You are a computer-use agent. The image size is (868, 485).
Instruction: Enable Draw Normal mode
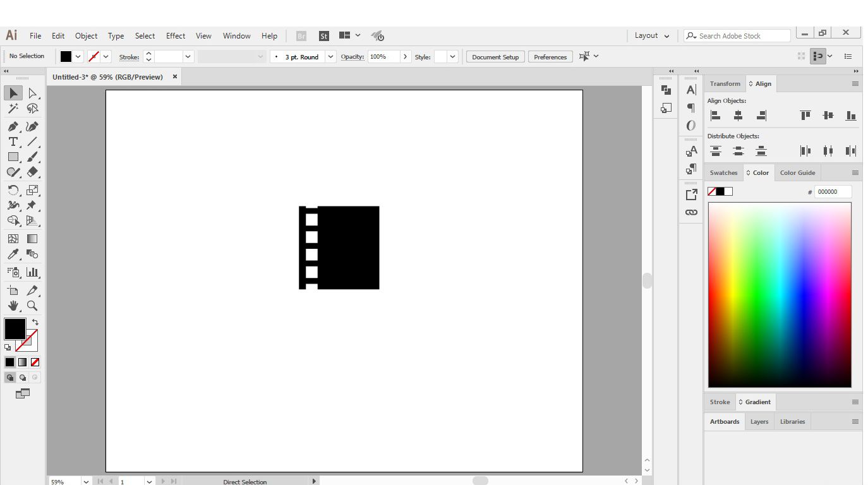pyautogui.click(x=10, y=378)
